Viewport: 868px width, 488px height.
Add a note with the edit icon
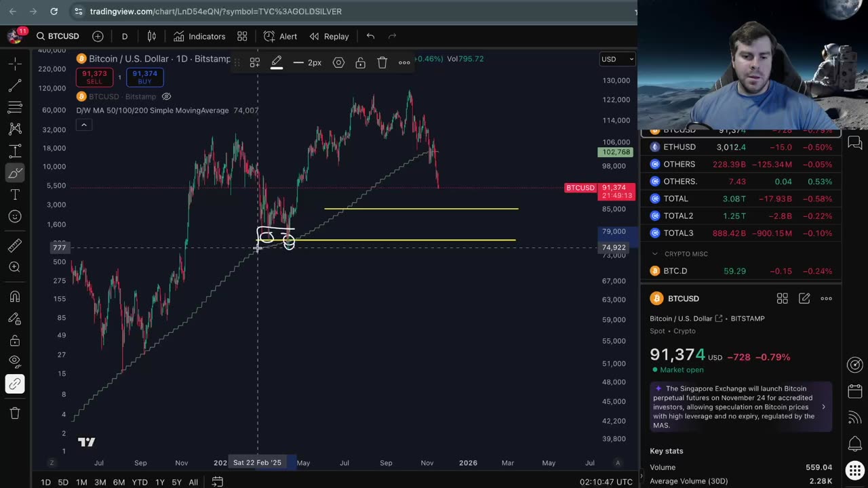click(804, 298)
